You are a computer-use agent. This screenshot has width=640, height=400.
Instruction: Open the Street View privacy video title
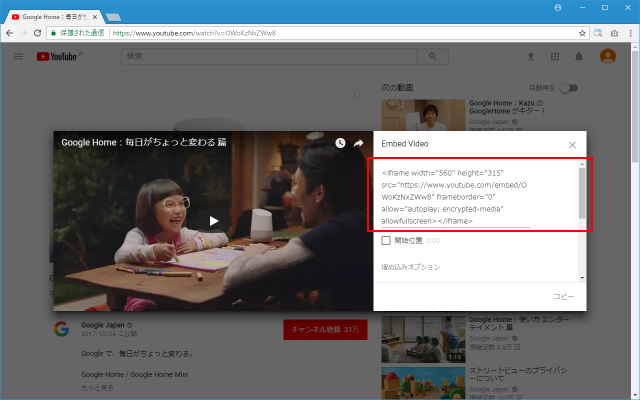518,374
